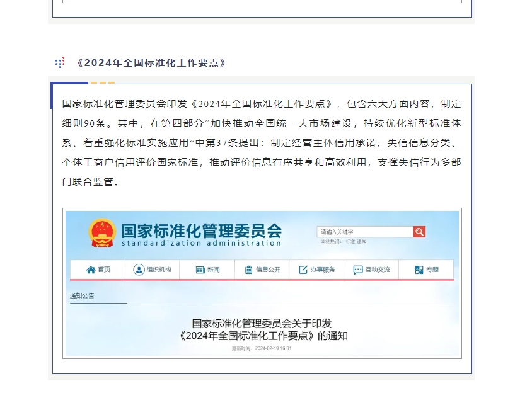Viewport: 532px width, 398px height.
Task: Click the 通知 hot-word link
Action: click(362, 241)
